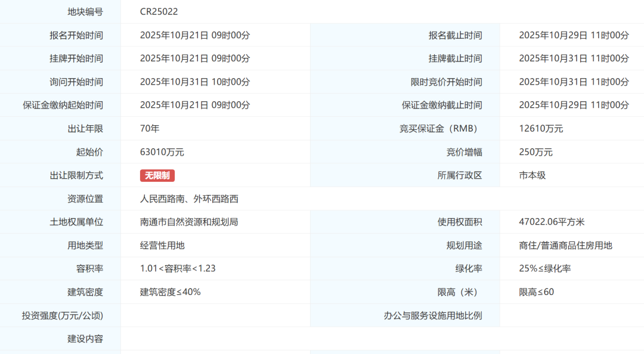Click the 保证金缴纳起始时间 label
The image size is (644, 354).
click(x=63, y=105)
